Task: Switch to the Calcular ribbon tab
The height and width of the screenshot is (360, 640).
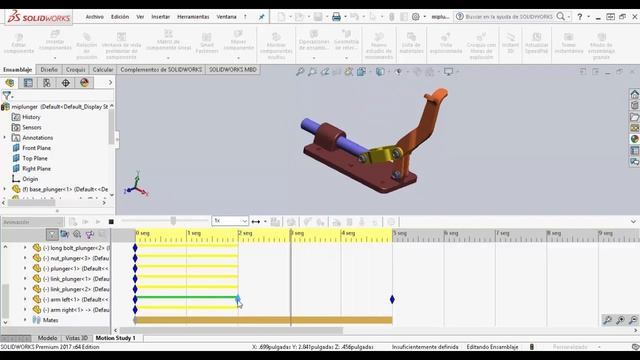Action: coord(103,70)
